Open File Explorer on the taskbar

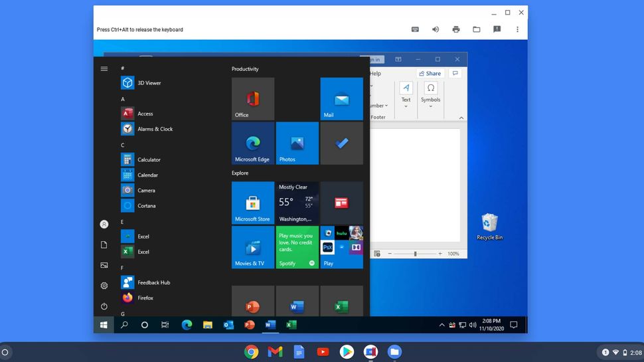pos(208,325)
